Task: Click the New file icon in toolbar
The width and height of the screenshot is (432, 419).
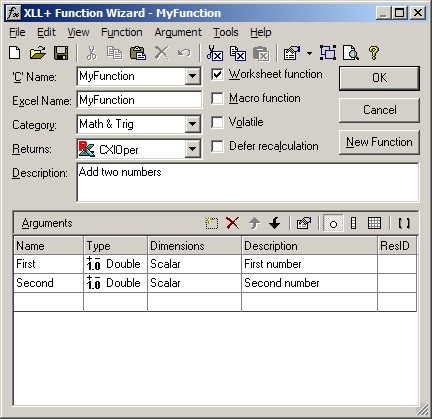Action: (15, 53)
